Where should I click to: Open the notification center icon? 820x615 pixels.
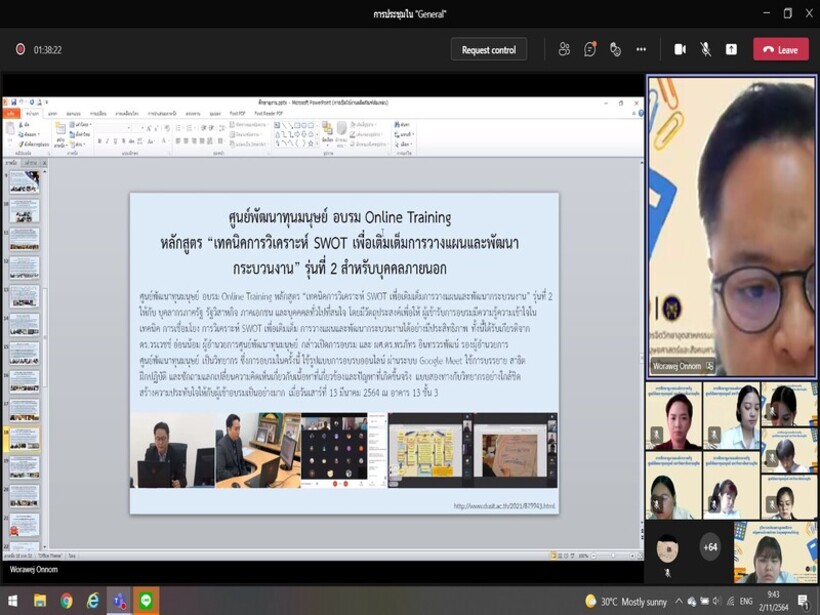803,601
